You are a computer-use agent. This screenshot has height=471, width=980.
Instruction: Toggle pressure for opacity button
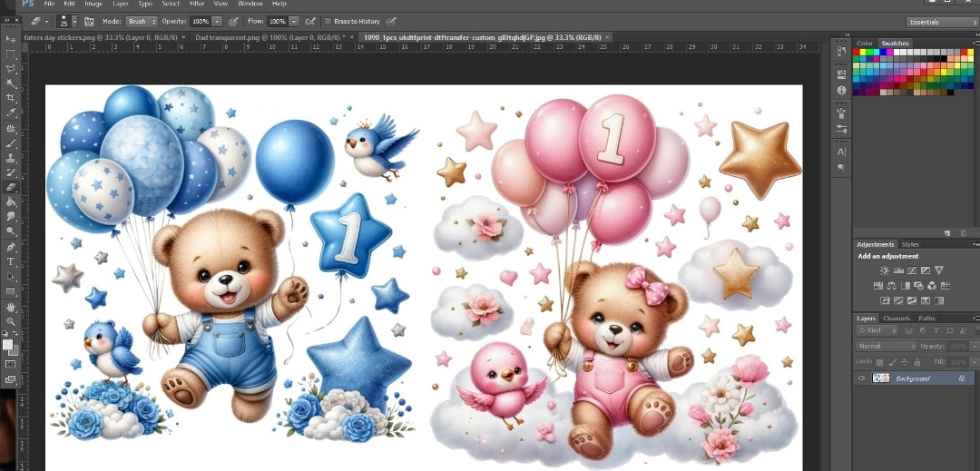234,21
